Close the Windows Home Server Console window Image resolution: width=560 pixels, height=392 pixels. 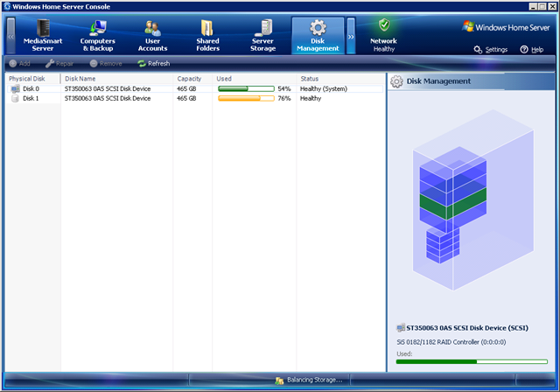[x=552, y=6]
